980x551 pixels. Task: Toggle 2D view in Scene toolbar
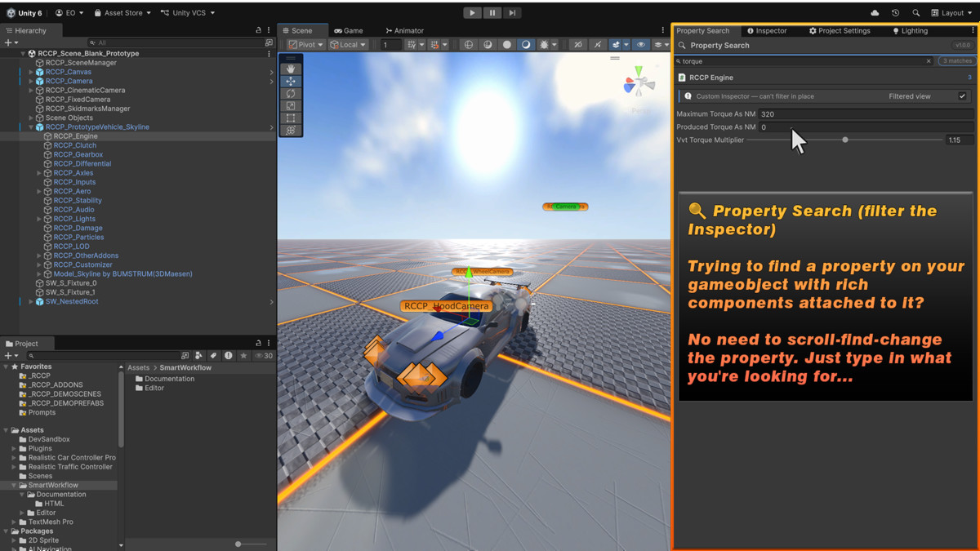(x=578, y=45)
